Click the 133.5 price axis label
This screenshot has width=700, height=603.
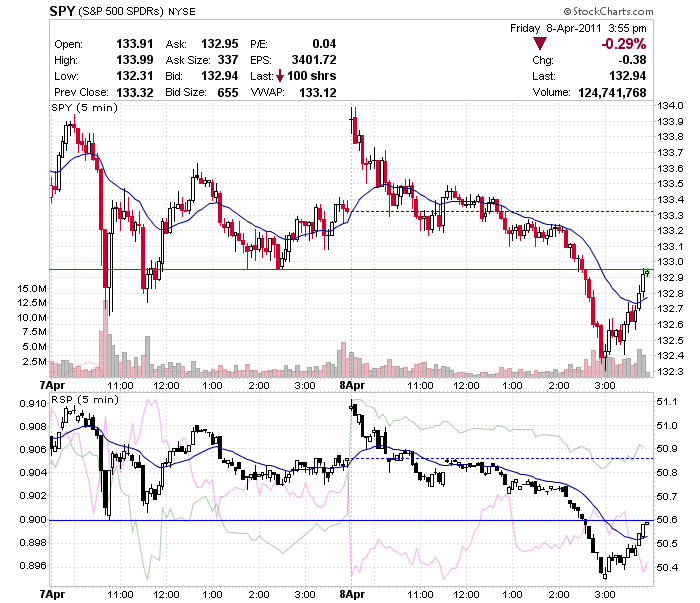[670, 183]
